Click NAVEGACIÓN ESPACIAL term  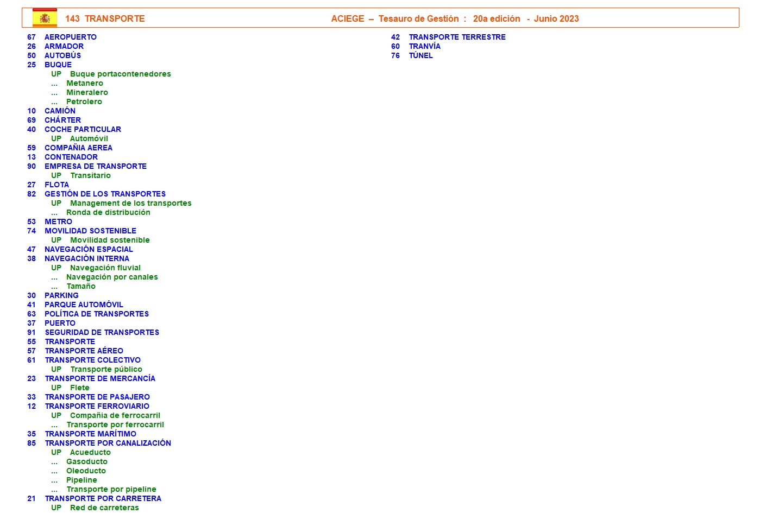(89, 249)
